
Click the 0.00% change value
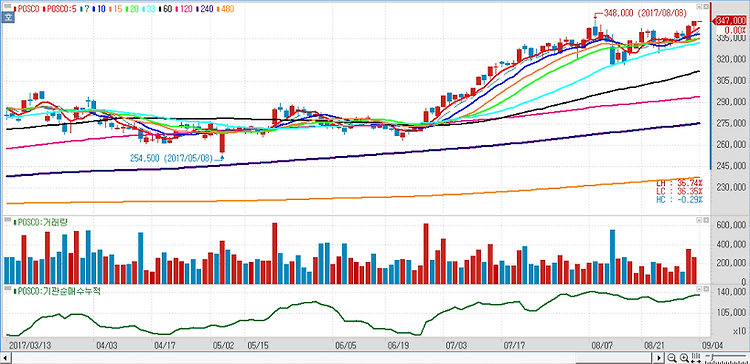pos(736,29)
